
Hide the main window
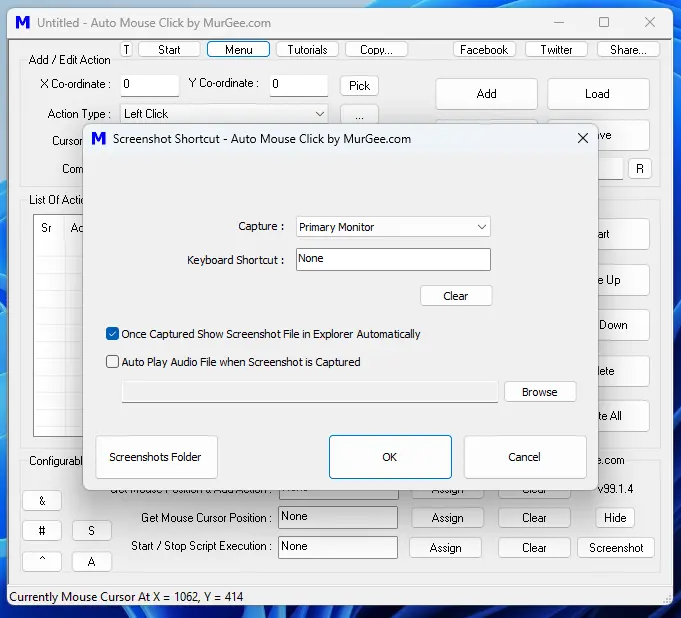pyautogui.click(x=615, y=518)
